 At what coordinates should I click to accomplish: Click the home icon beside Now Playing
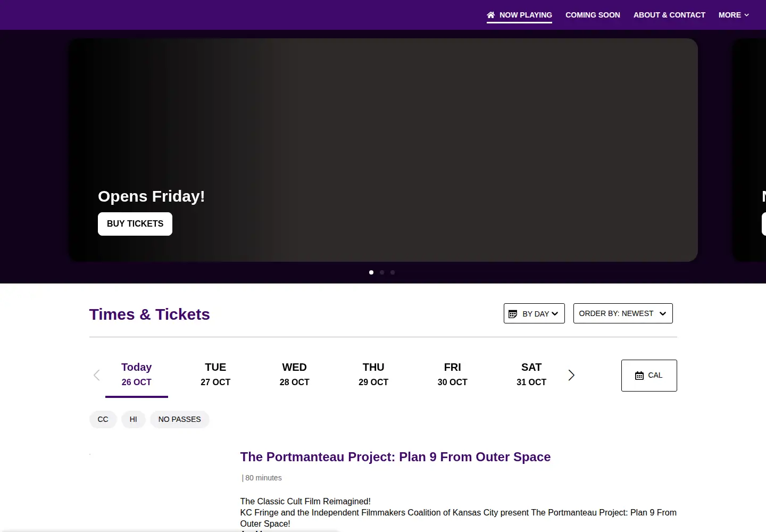[490, 15]
